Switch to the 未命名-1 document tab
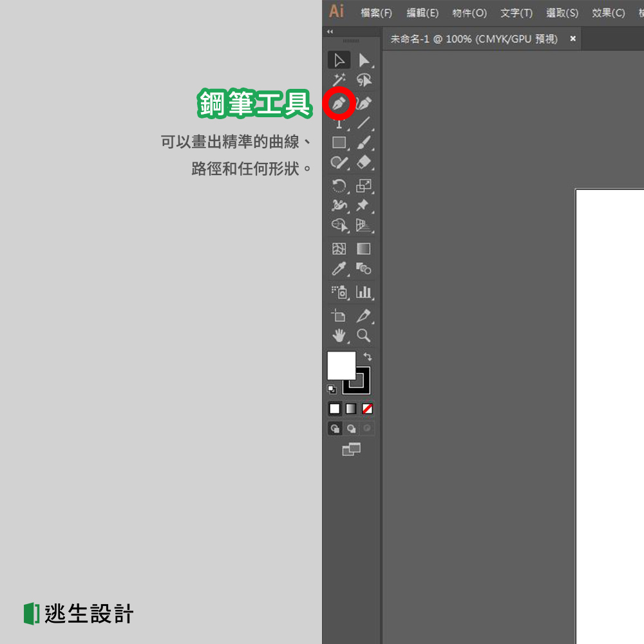The width and height of the screenshot is (644, 644). 473,39
